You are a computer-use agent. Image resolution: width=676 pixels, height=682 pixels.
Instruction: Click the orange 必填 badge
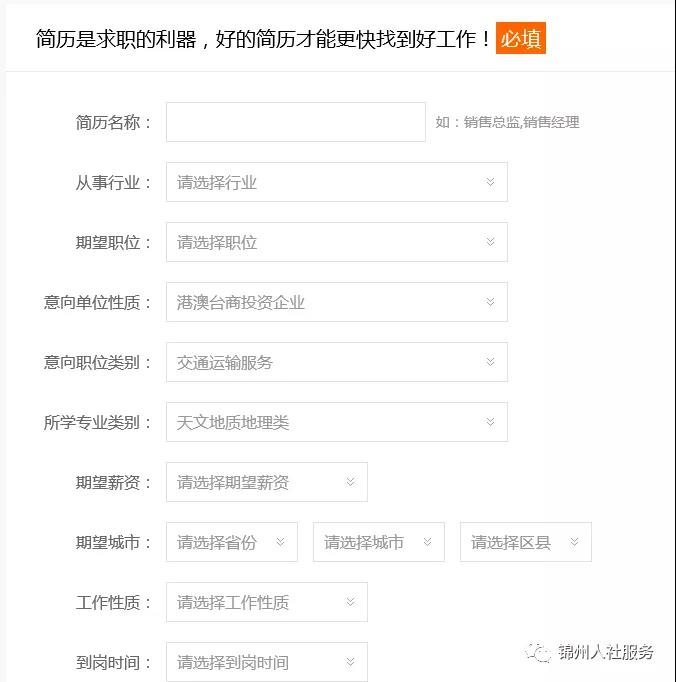click(x=521, y=38)
